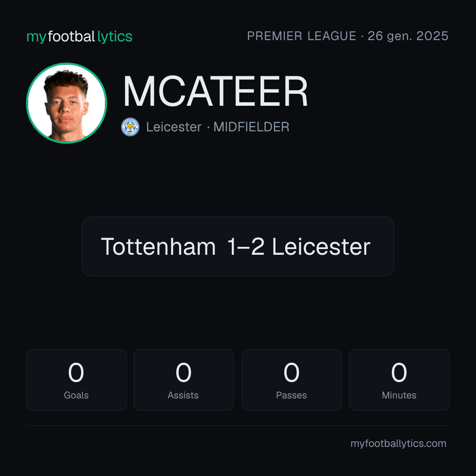Click the zero value above Assists
Image resolution: width=476 pixels, height=476 pixels.
pos(184,372)
